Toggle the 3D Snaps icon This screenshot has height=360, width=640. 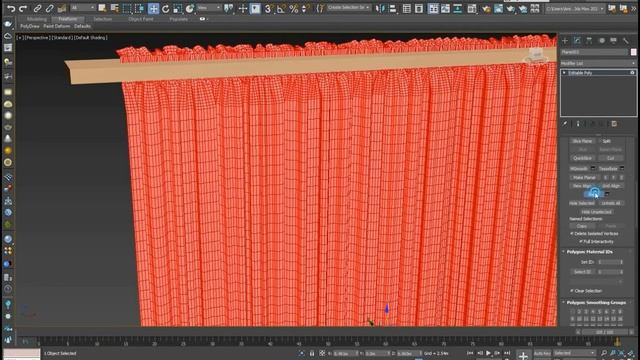268,8
